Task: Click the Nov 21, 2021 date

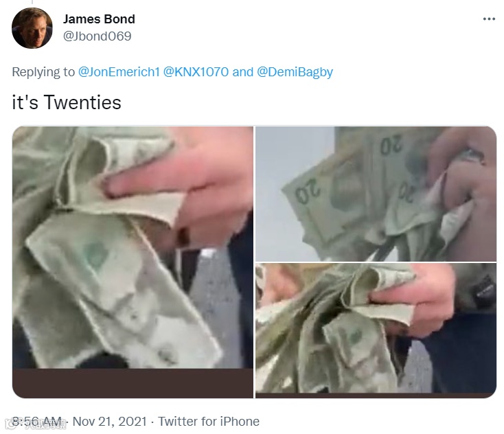Action: point(110,422)
